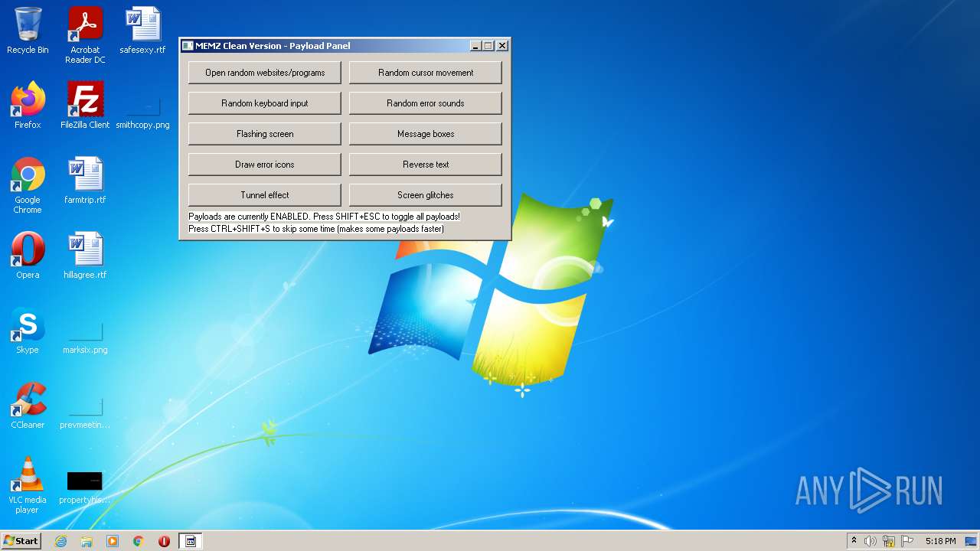Click 'Payloads are currently ENABLED' status text
Screen dimensions: 980x551
tap(325, 217)
